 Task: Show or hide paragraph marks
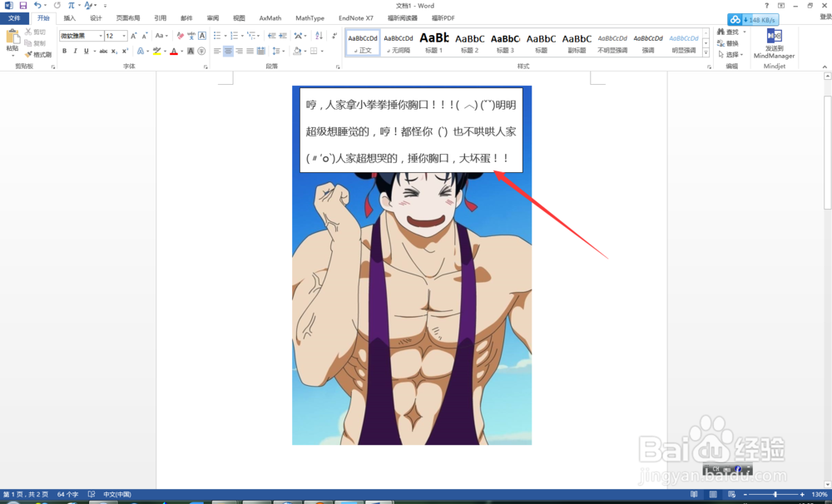[x=334, y=36]
